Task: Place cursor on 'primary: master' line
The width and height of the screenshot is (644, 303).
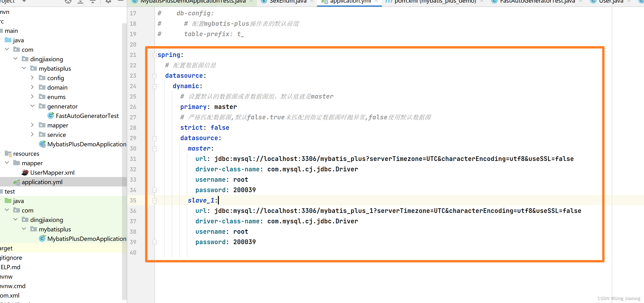Action: [208, 107]
